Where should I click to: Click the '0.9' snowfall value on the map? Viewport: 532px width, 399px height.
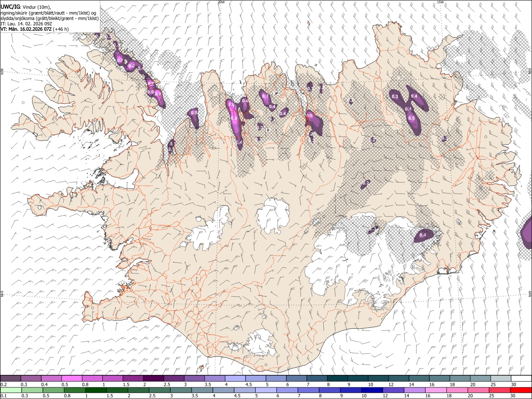[234, 118]
